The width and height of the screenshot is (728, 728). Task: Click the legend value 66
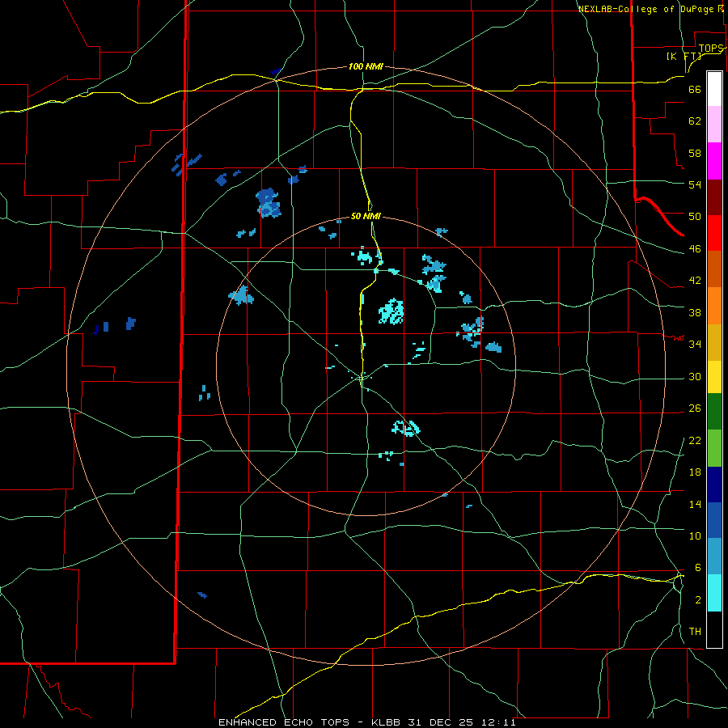pyautogui.click(x=695, y=89)
